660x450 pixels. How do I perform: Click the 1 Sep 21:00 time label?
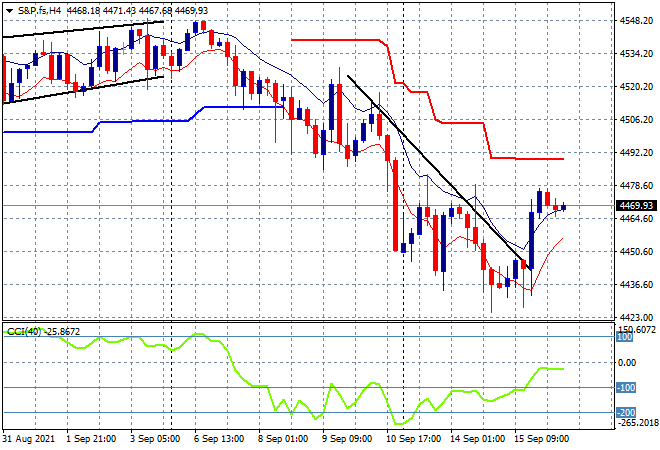(91, 439)
